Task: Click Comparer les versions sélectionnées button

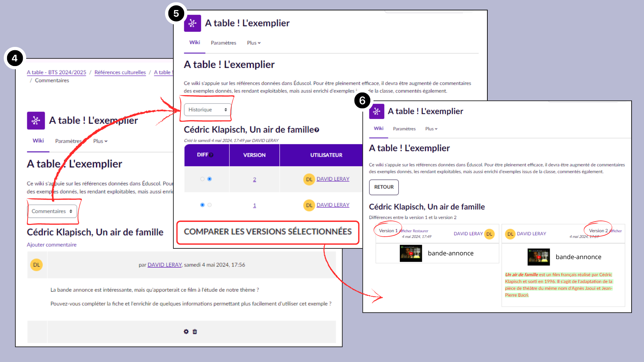Action: tap(268, 232)
